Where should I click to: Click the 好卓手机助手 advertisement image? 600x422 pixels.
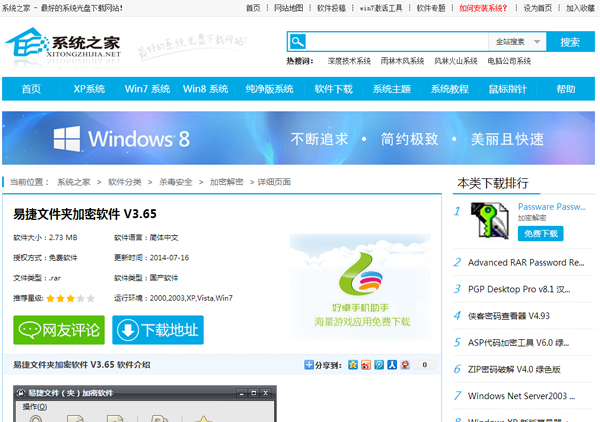[360, 286]
